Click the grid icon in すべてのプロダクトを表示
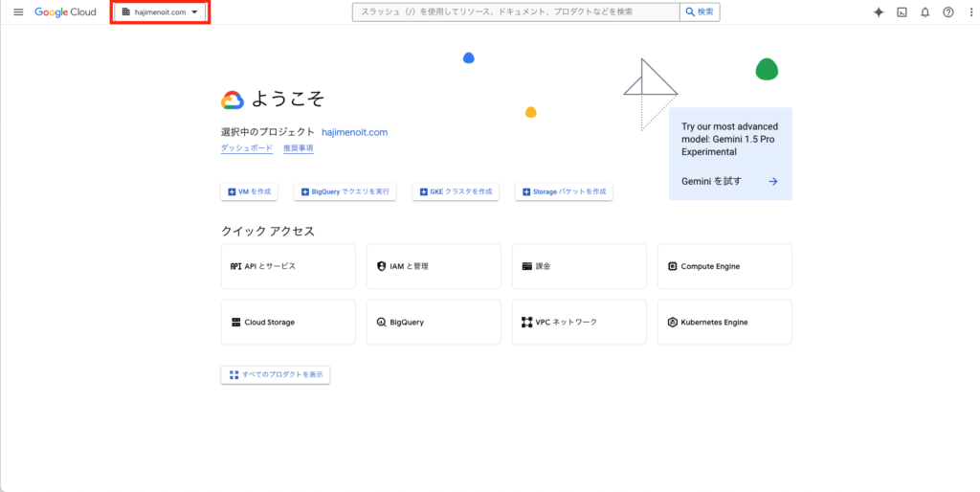Image resolution: width=980 pixels, height=492 pixels. 234,375
